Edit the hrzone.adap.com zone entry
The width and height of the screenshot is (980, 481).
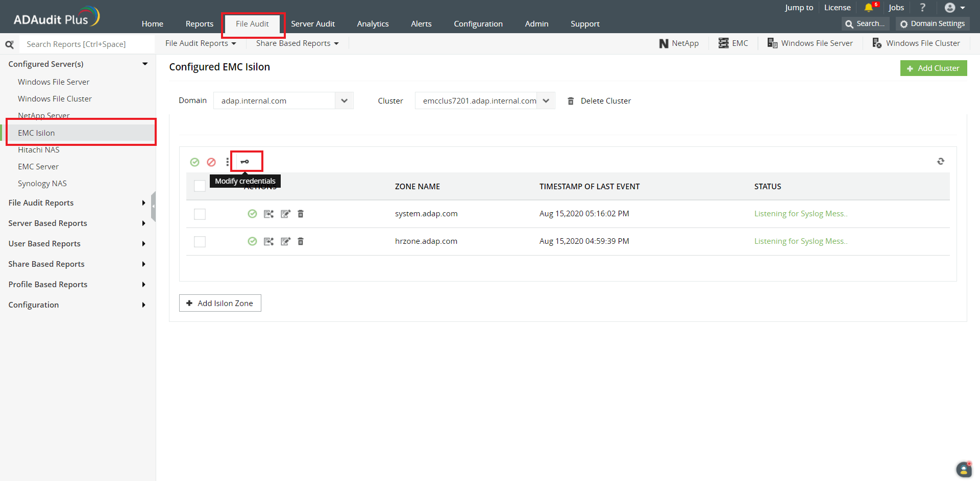click(285, 241)
